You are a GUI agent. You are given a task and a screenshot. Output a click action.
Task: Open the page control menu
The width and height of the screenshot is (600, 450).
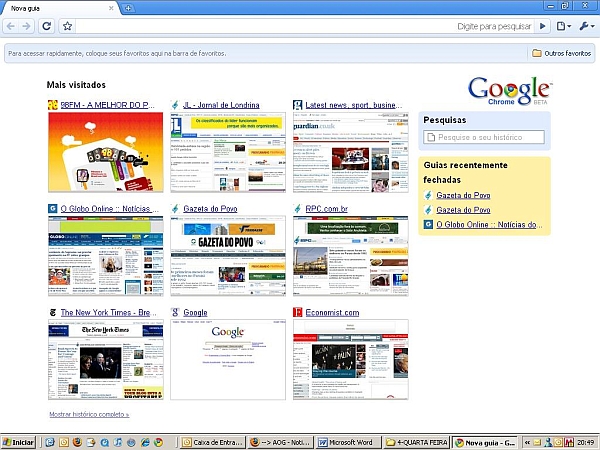(x=565, y=26)
